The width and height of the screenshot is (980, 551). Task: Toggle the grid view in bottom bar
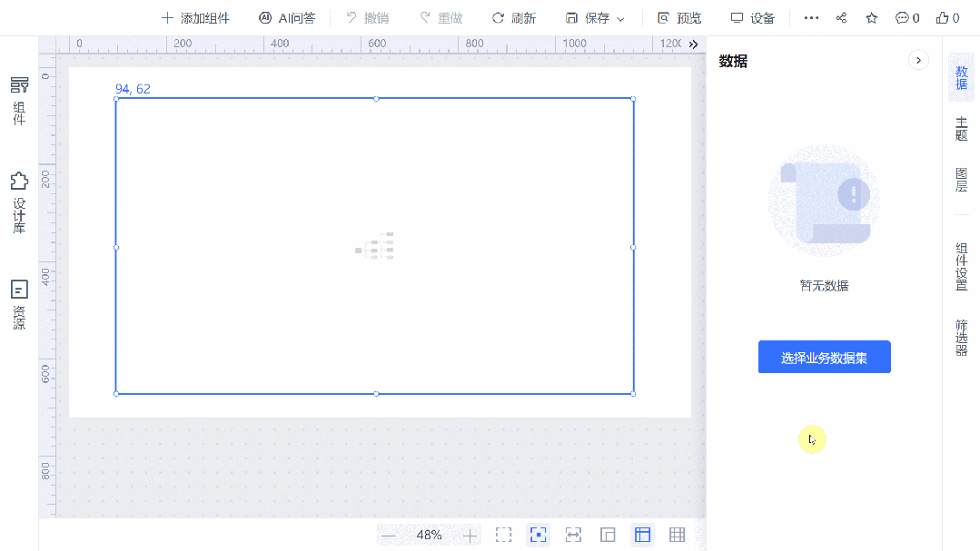(x=678, y=535)
